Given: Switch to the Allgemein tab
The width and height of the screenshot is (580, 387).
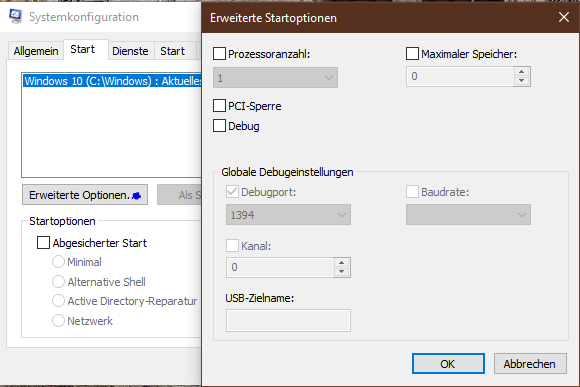Looking at the screenshot, I should pyautogui.click(x=36, y=51).
